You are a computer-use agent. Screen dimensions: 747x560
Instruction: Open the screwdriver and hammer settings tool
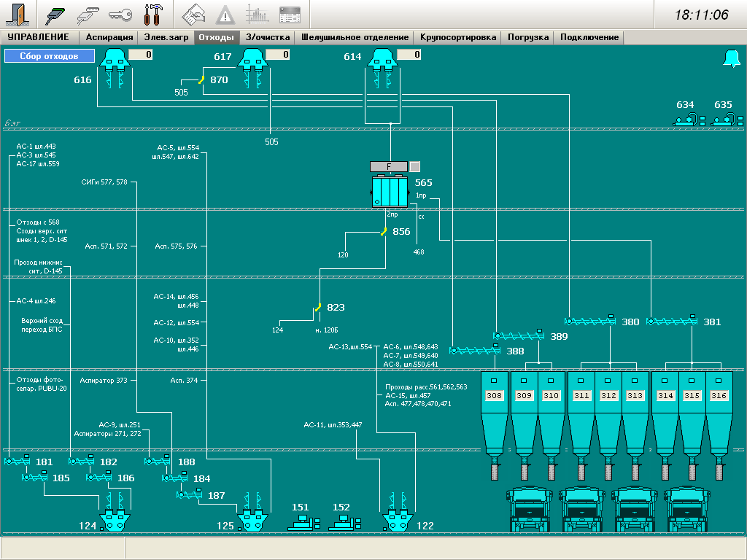point(154,15)
